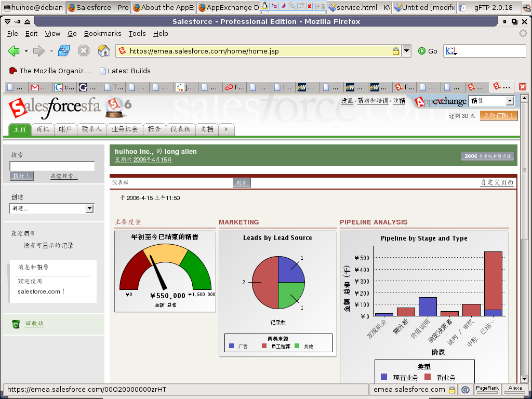The width and height of the screenshot is (532, 399).
Task: Click the 帮助和培训 help link
Action: click(x=373, y=101)
